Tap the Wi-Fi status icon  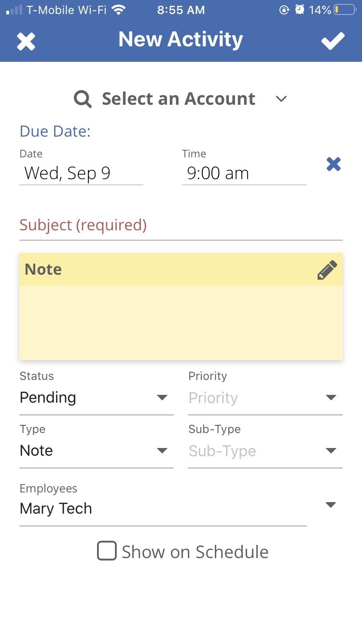point(118,10)
